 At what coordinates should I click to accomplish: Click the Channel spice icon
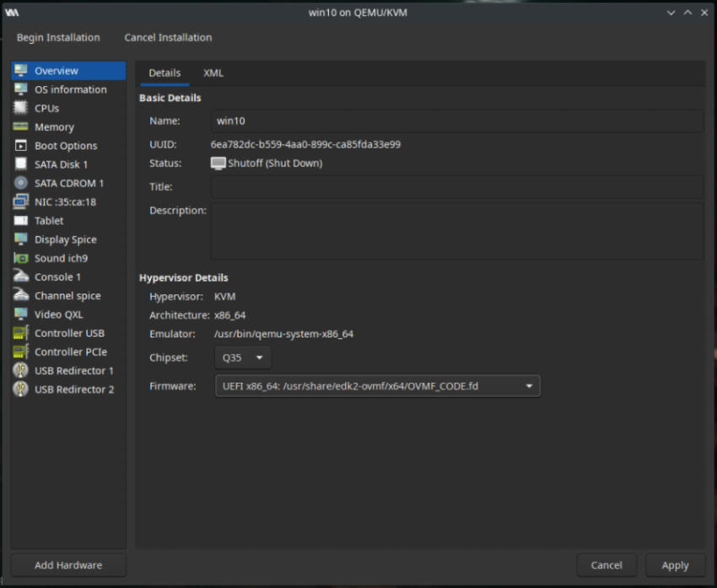tap(20, 295)
